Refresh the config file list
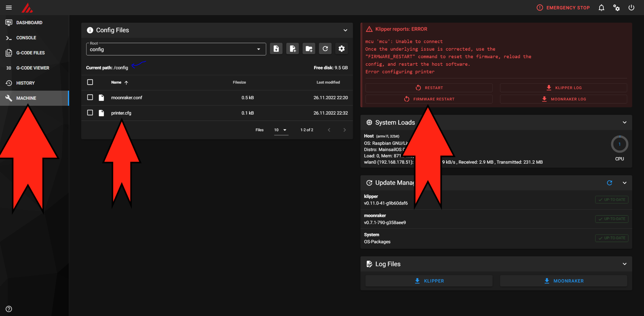644x316 pixels. (325, 49)
